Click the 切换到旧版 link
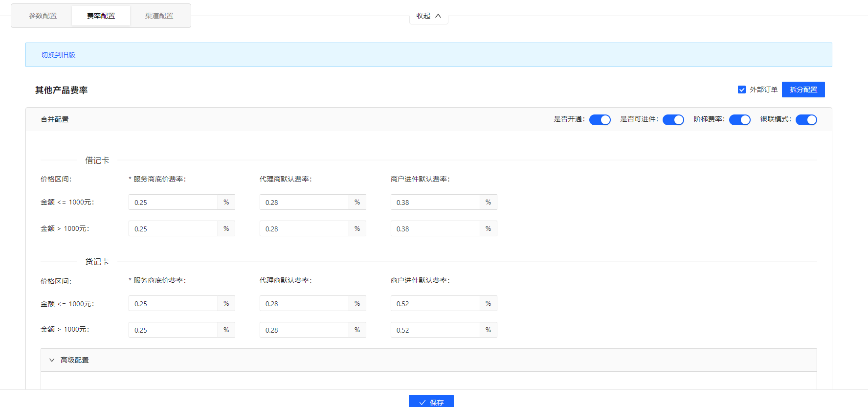868x407 pixels. pyautogui.click(x=58, y=55)
